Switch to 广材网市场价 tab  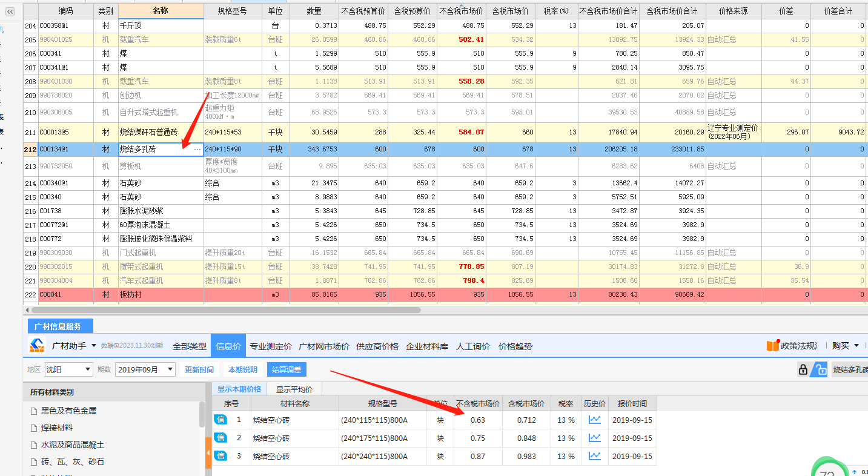tap(324, 346)
